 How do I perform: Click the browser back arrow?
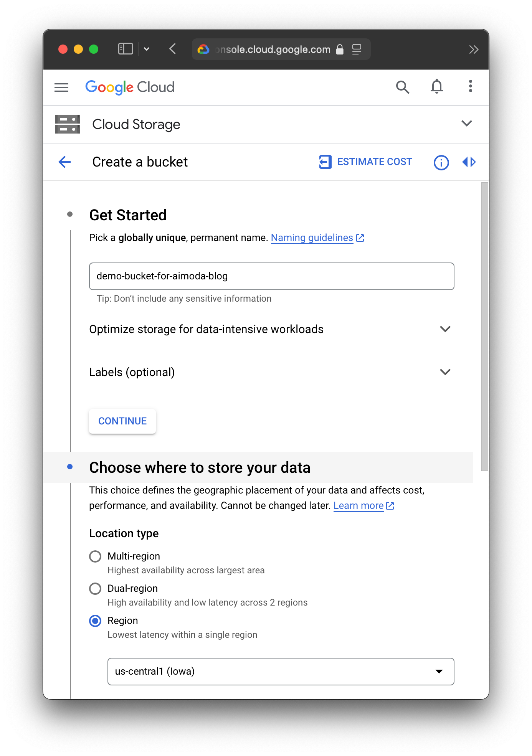pyautogui.click(x=173, y=49)
